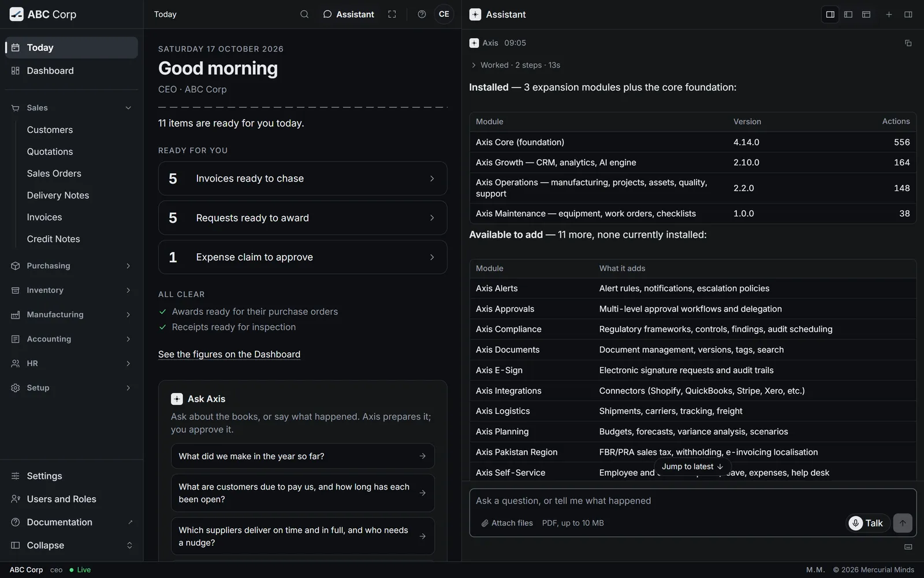Click the Jump to latest button
The height and width of the screenshot is (578, 924).
[x=692, y=466]
